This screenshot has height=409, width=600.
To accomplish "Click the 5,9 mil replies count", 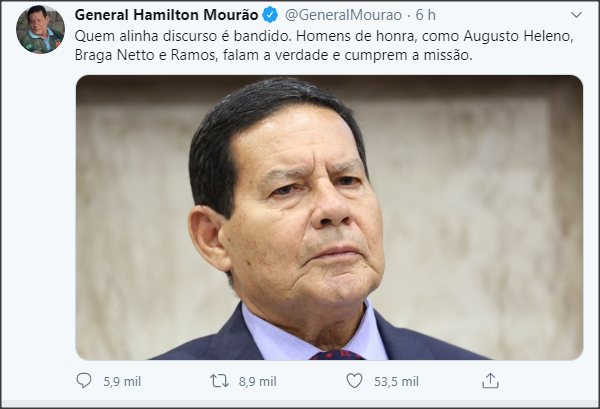I will (122, 381).
